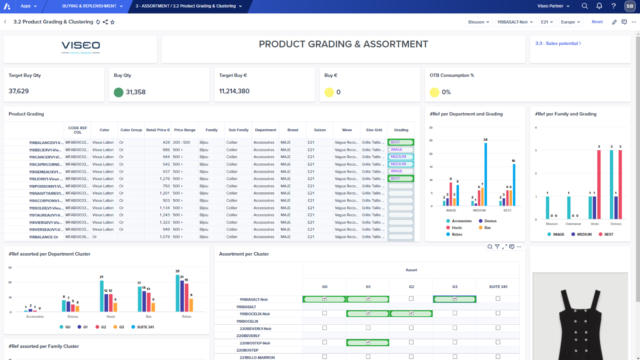Click the filter icon above Assortment per Cluster
The height and width of the screenshot is (360, 640).
pos(497,247)
